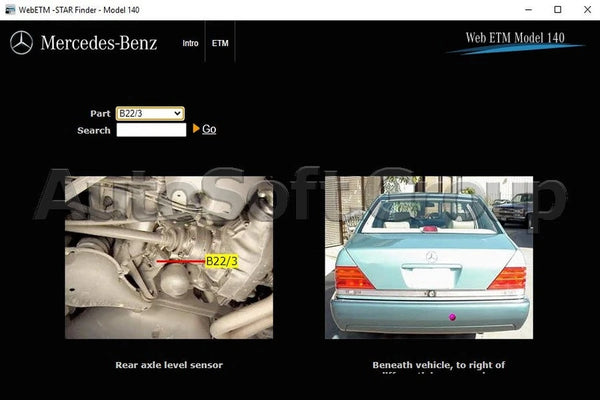Viewport: 600px width, 400px height.
Task: Switch to the Intro tab
Action: pyautogui.click(x=190, y=44)
